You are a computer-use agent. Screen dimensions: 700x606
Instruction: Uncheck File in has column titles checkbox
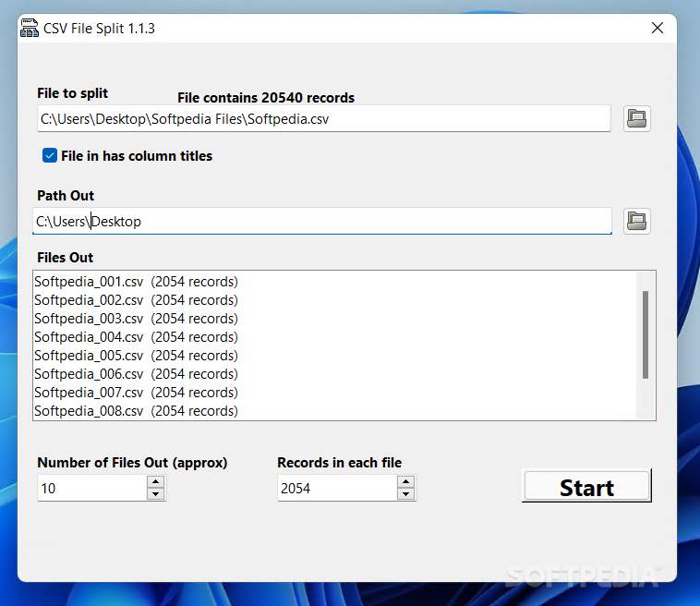[x=50, y=155]
